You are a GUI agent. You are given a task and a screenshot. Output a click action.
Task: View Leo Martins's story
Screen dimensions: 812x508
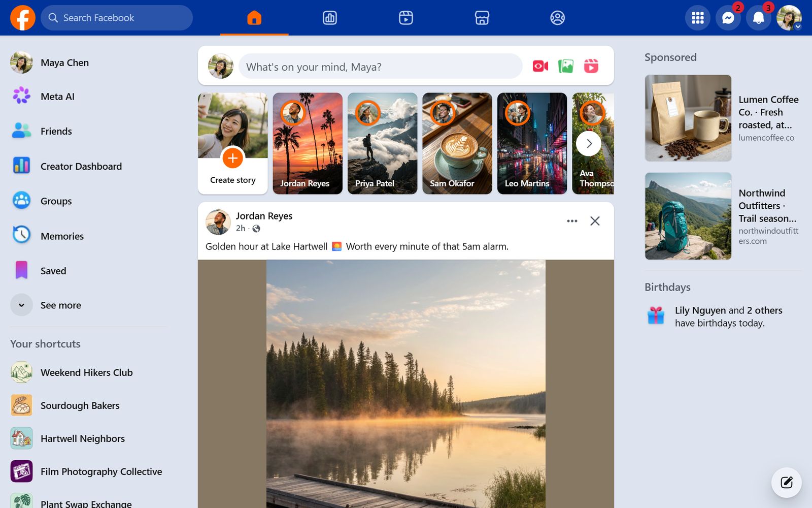click(x=532, y=143)
